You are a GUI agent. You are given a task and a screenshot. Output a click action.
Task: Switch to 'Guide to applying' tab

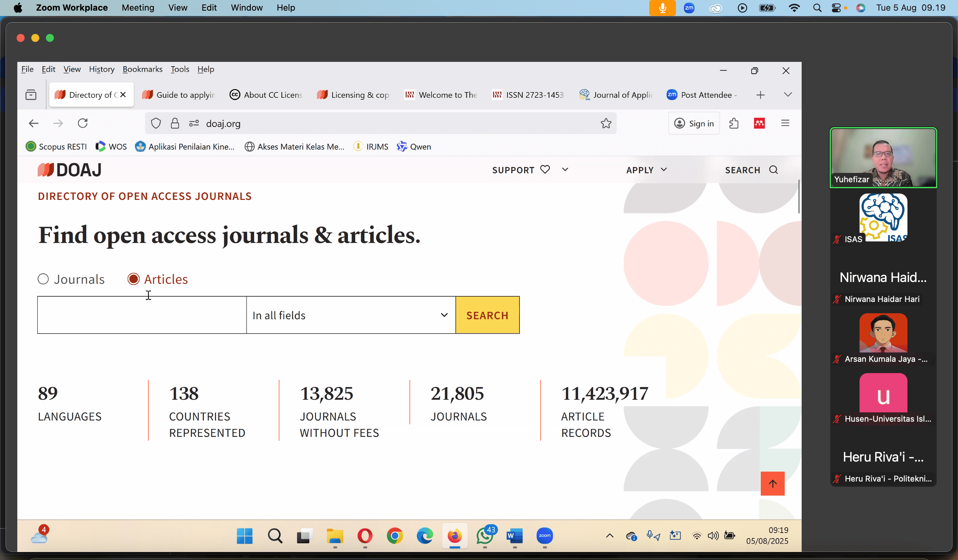[179, 94]
